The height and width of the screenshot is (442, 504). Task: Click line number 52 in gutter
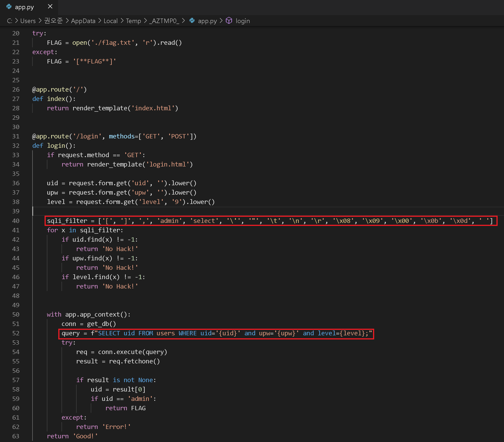(16, 333)
